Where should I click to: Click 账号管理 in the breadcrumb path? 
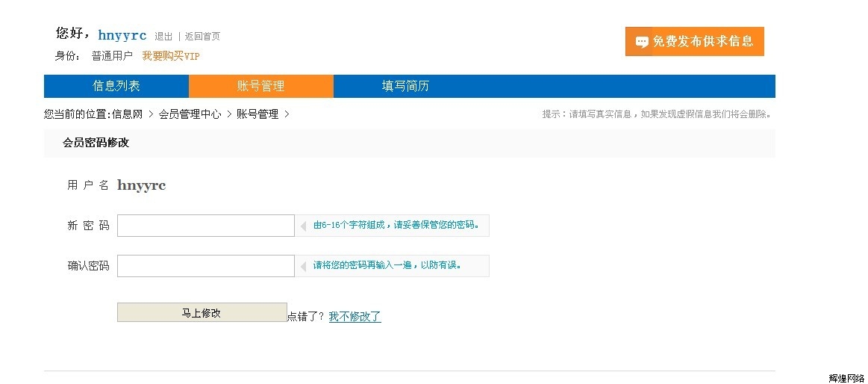257,115
